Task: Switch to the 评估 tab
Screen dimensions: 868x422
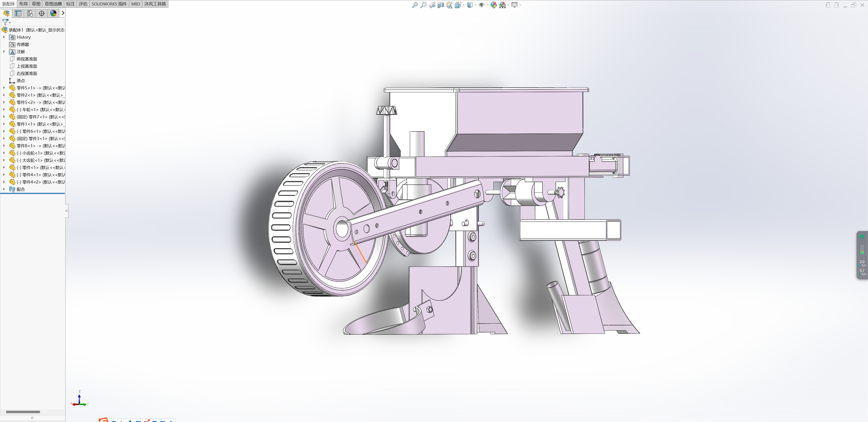Action: point(83,4)
